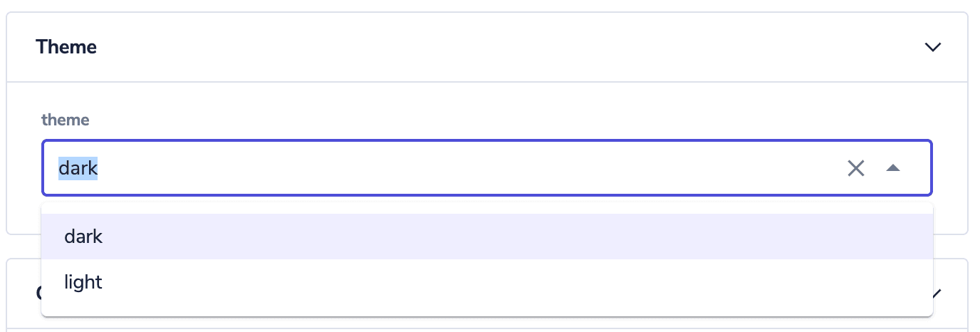Image resolution: width=980 pixels, height=332 pixels.
Task: Close the theme dropdown using its arrow
Action: point(892,168)
